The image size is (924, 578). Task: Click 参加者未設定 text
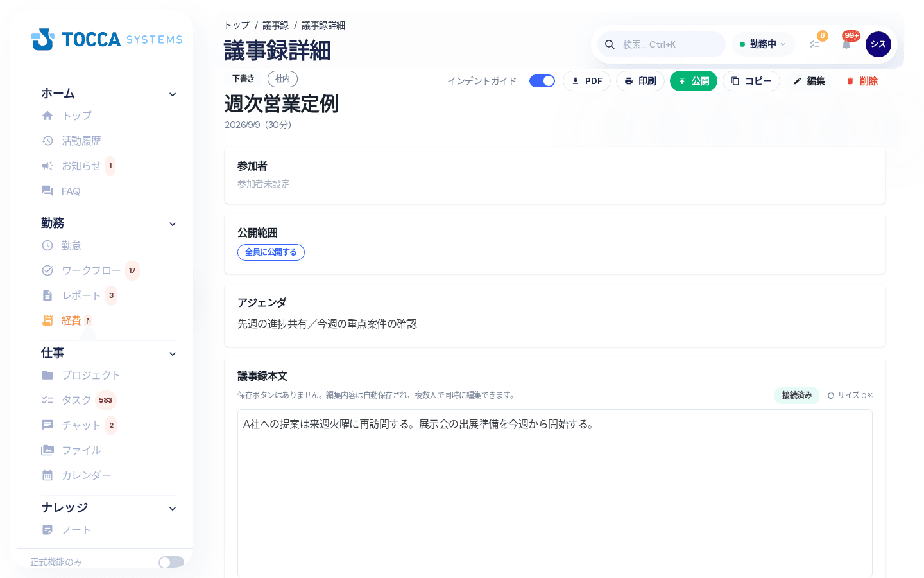[x=264, y=184]
